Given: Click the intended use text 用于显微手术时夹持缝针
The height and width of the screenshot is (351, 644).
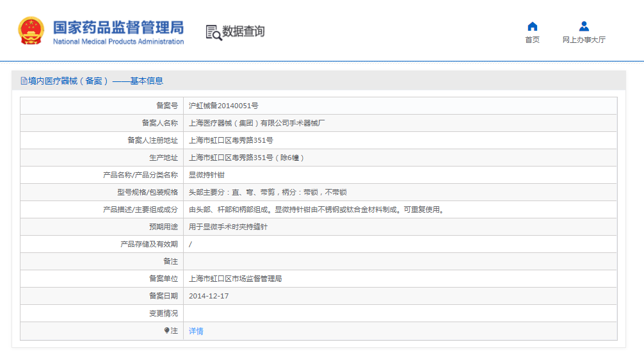Looking at the screenshot, I should pos(228,227).
